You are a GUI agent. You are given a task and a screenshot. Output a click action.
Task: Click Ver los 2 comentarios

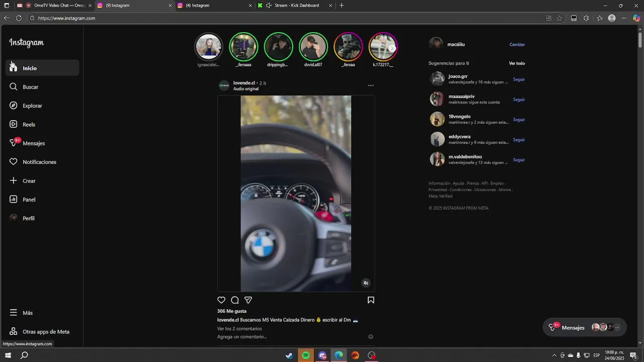(x=239, y=329)
